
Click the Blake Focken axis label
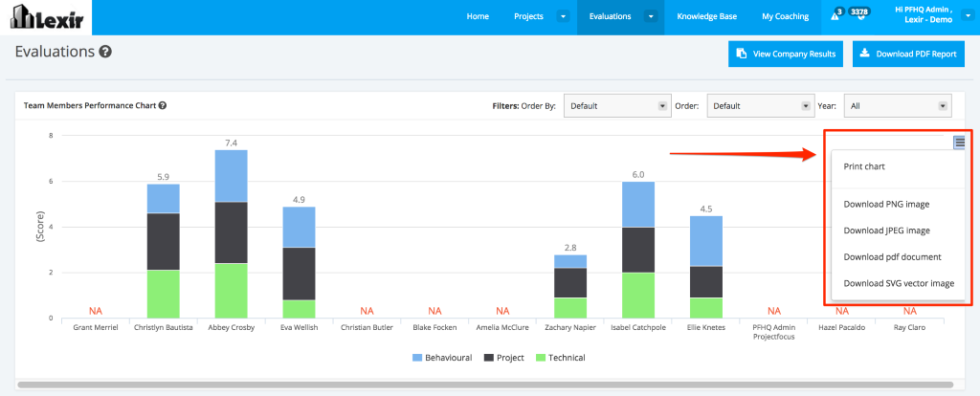tap(435, 327)
